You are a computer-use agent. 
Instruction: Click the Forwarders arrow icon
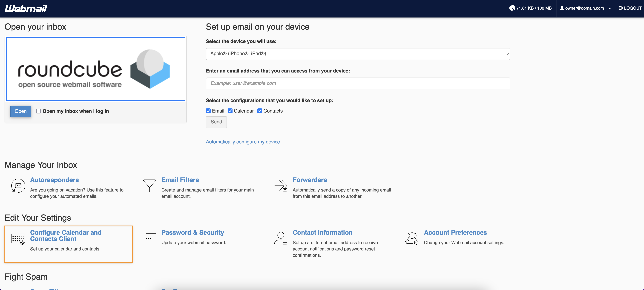281,186
